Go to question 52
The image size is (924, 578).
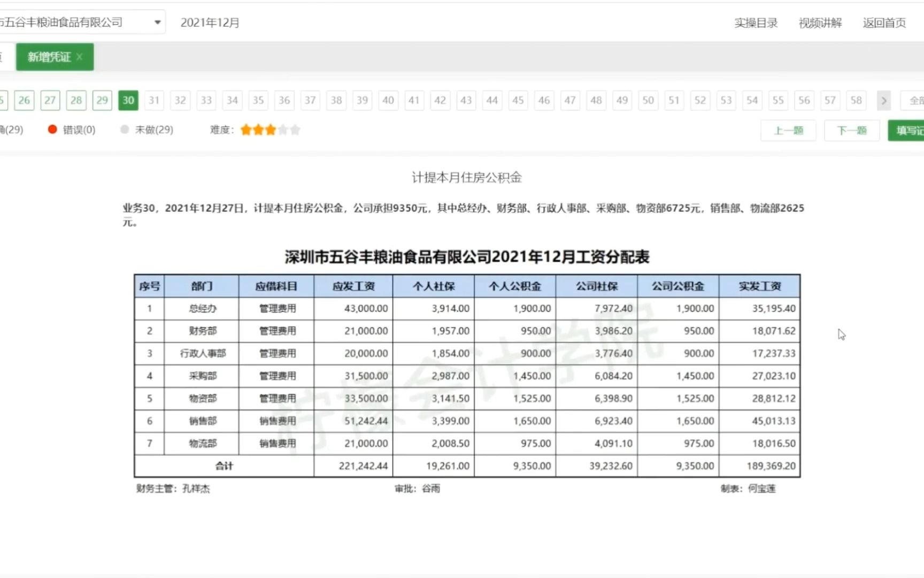(700, 100)
